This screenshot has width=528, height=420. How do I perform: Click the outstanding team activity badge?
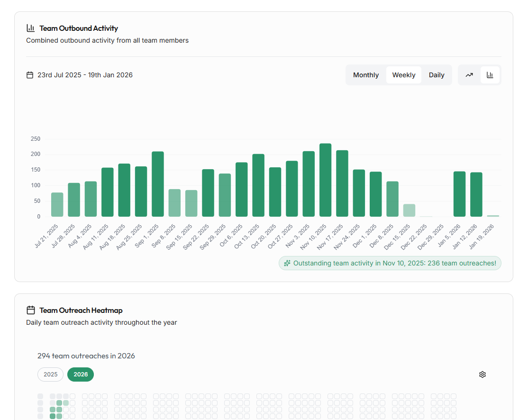(390, 264)
